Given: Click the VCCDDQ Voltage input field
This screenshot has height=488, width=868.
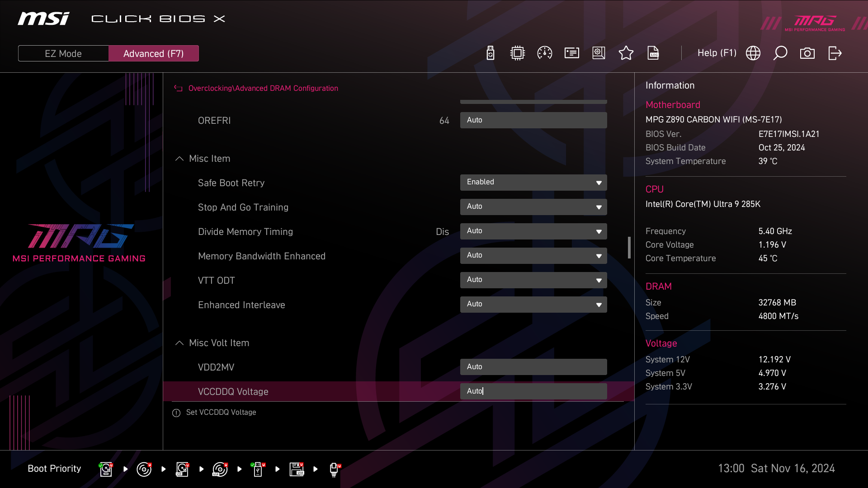Looking at the screenshot, I should tap(533, 391).
